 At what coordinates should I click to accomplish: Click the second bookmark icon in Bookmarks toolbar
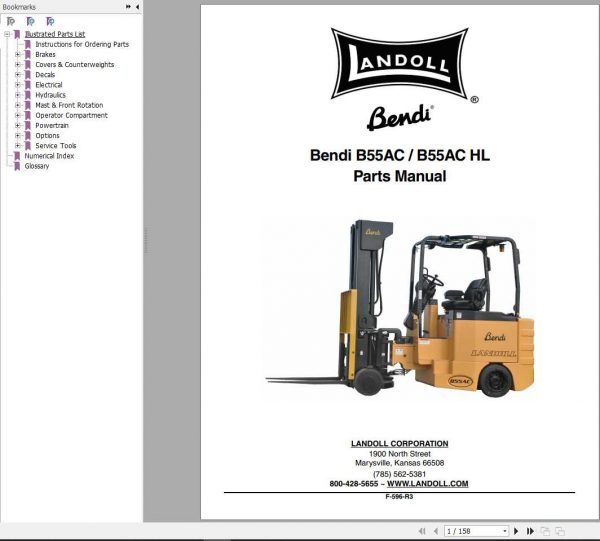pyautogui.click(x=31, y=21)
